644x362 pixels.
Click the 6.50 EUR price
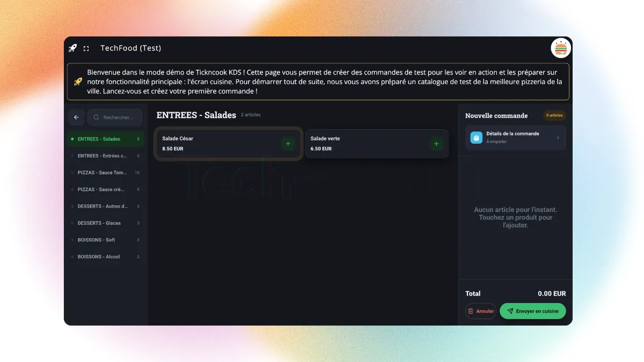click(321, 149)
